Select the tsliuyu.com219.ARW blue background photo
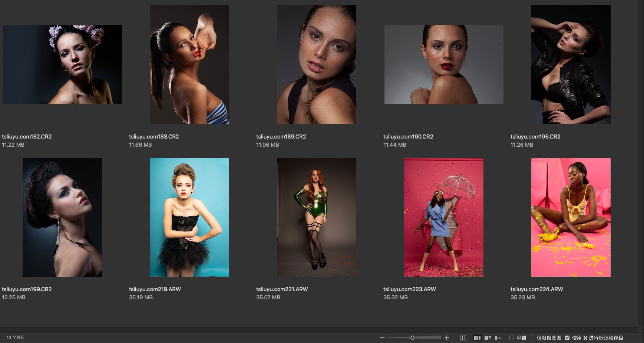The width and height of the screenshot is (644, 343). point(189,217)
